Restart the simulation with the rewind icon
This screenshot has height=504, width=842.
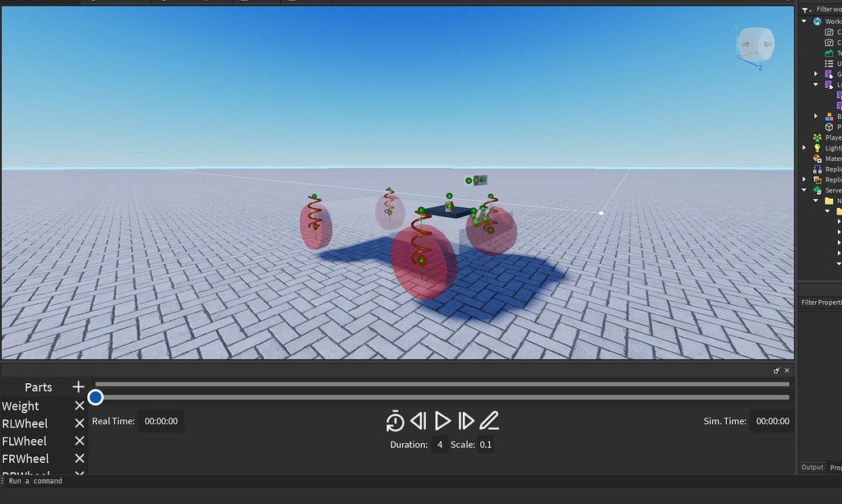395,420
